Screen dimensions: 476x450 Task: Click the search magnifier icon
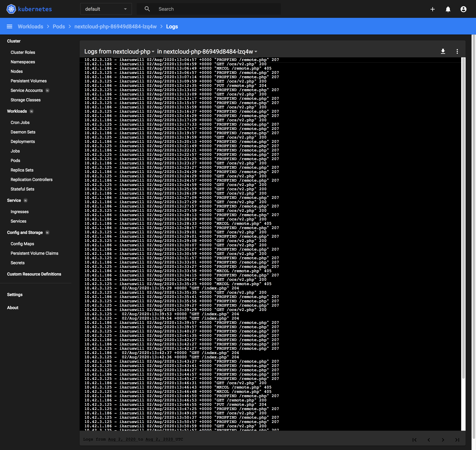pos(147,8)
